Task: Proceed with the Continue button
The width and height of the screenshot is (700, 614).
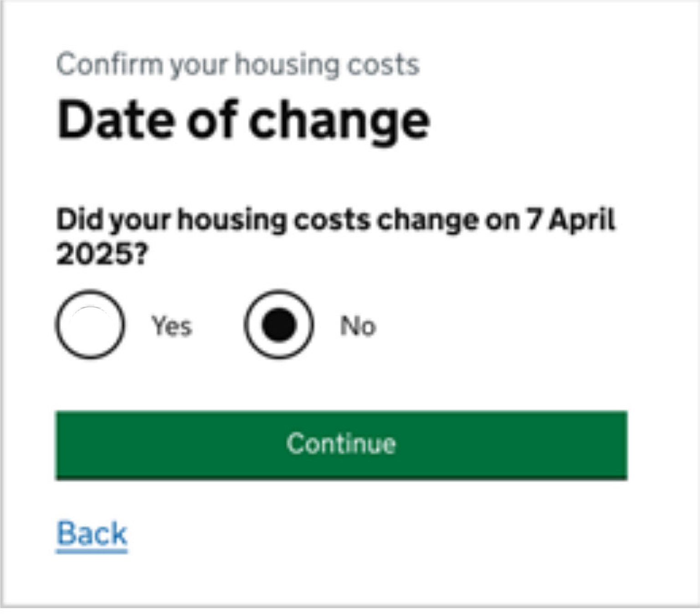Action: (x=341, y=443)
